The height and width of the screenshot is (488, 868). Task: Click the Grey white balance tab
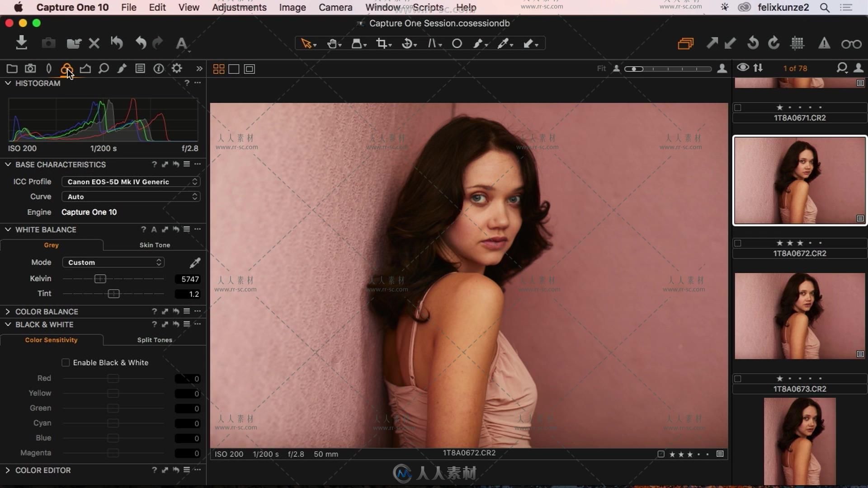click(x=51, y=244)
